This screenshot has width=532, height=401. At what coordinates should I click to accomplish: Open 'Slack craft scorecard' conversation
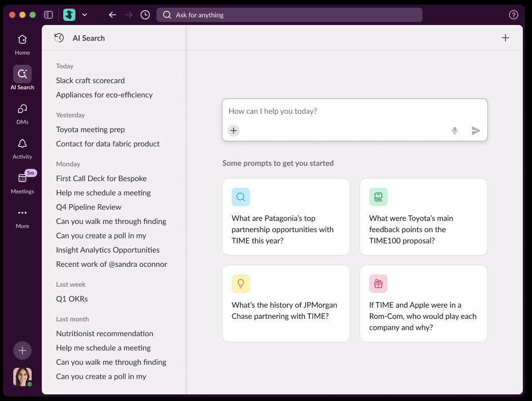pyautogui.click(x=90, y=81)
